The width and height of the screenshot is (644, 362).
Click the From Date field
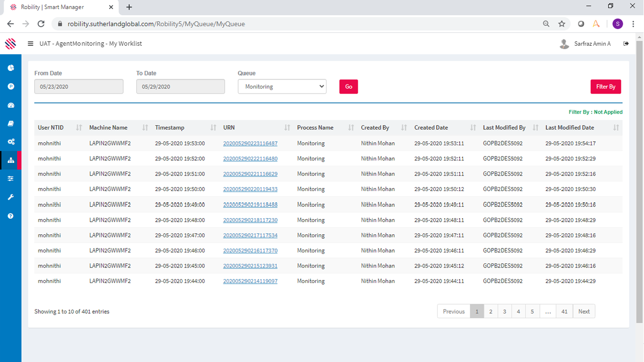[x=79, y=86]
